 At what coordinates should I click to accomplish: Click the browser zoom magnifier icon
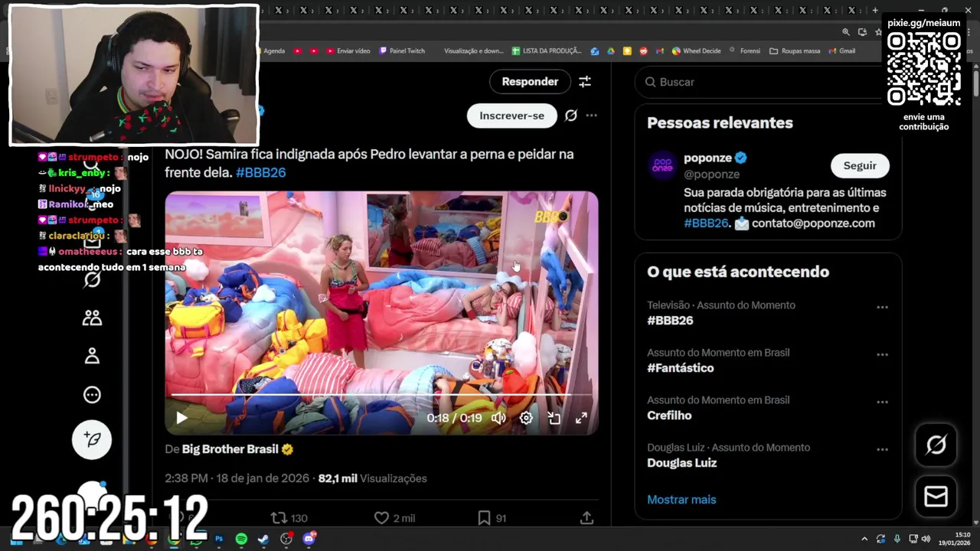846,32
